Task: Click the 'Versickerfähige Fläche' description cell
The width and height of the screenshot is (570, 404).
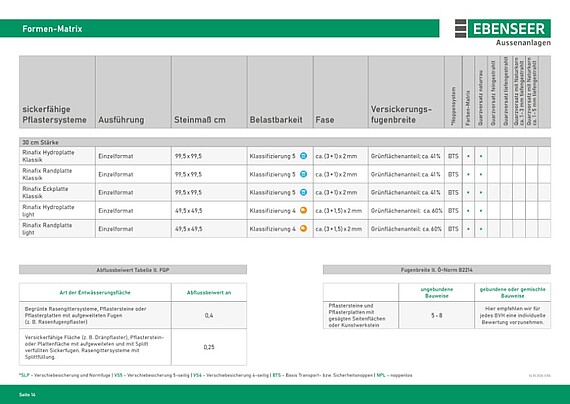Action: (95, 347)
